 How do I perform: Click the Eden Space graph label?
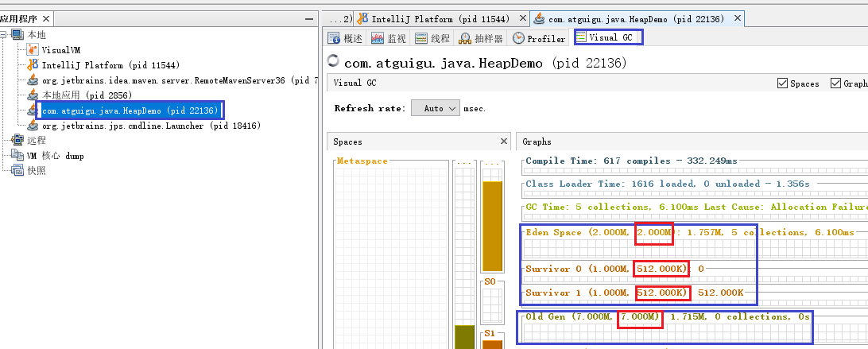[689, 232]
